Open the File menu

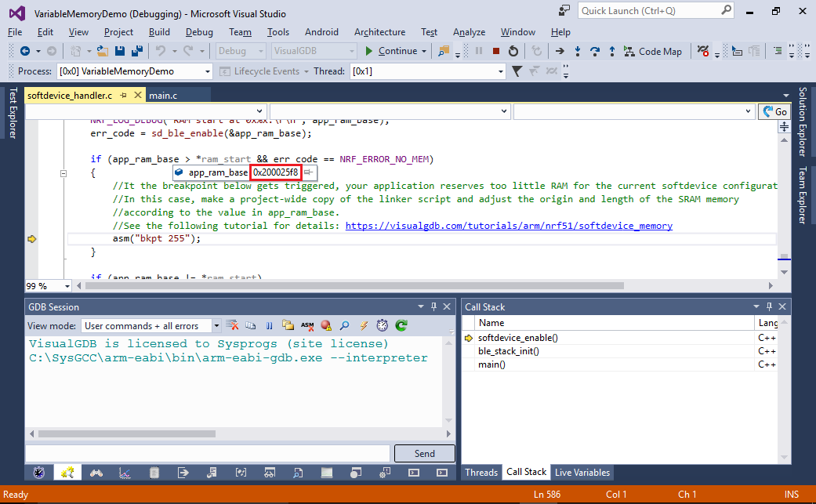click(x=15, y=32)
